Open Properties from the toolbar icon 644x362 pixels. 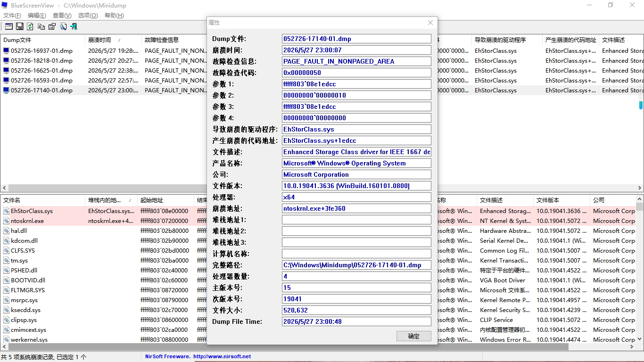pyautogui.click(x=52, y=26)
